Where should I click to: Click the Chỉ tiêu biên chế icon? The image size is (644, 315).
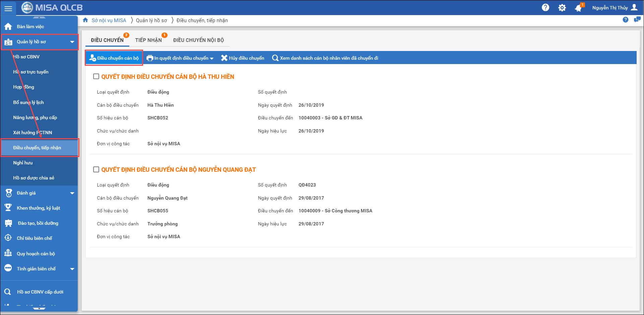pos(8,238)
